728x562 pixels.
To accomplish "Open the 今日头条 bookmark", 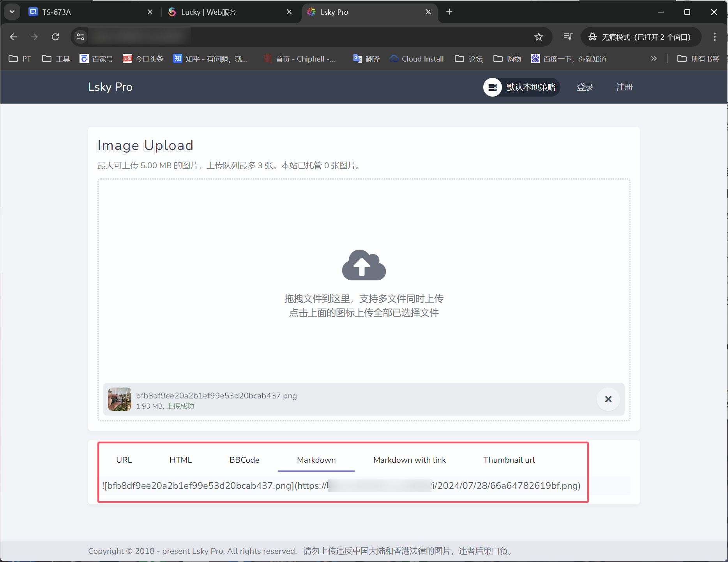I will [143, 59].
